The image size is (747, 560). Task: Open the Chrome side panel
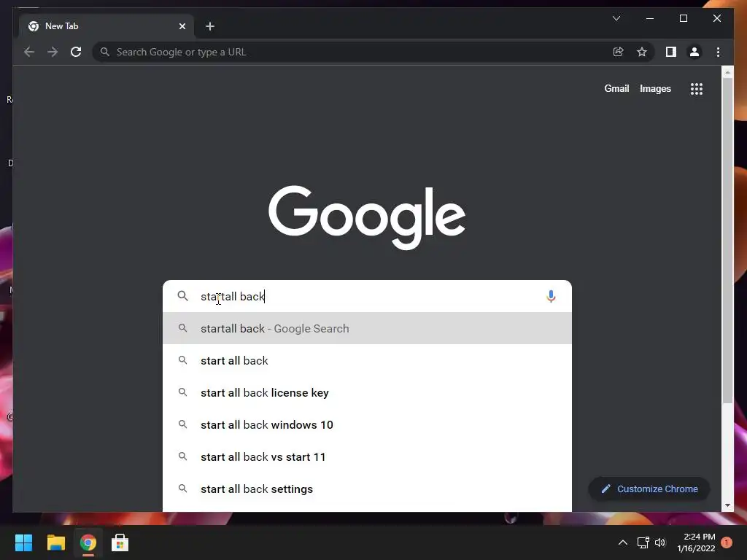(x=671, y=52)
